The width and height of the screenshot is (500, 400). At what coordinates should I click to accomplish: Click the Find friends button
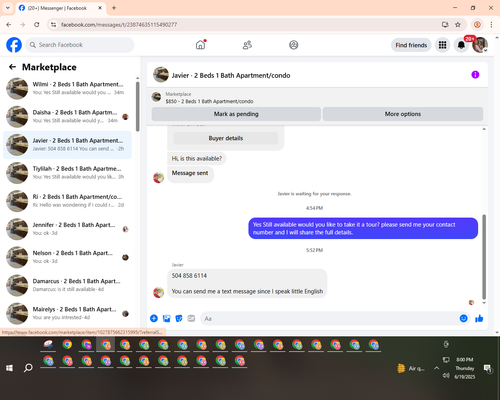click(411, 45)
